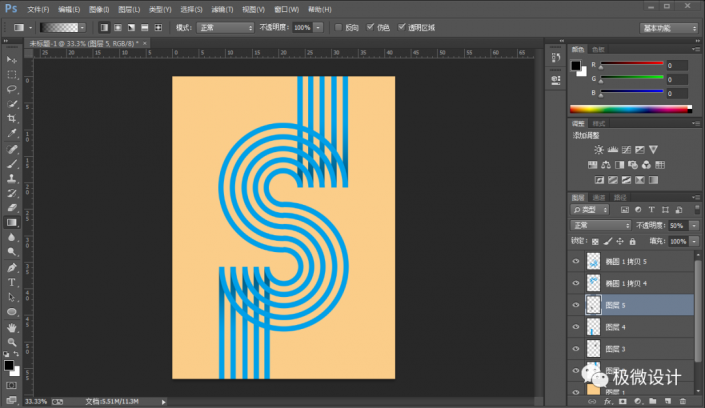Select the Gradient tool
This screenshot has width=705, height=408.
(12, 222)
